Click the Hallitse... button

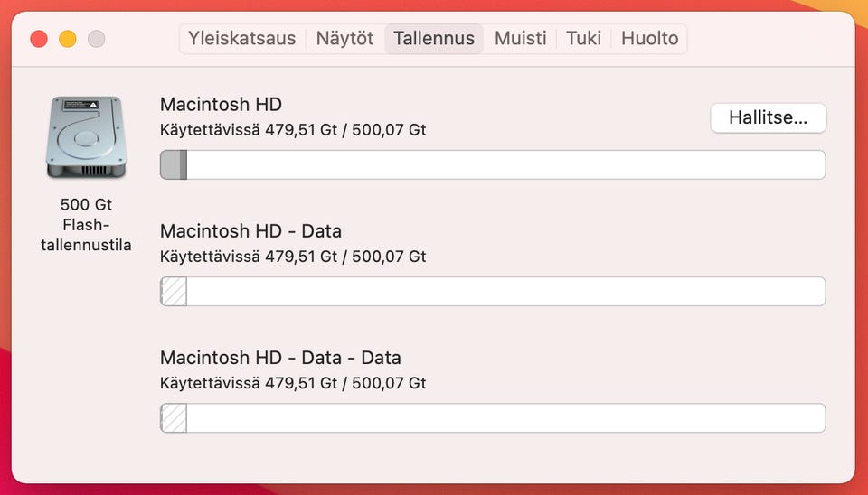point(769,117)
